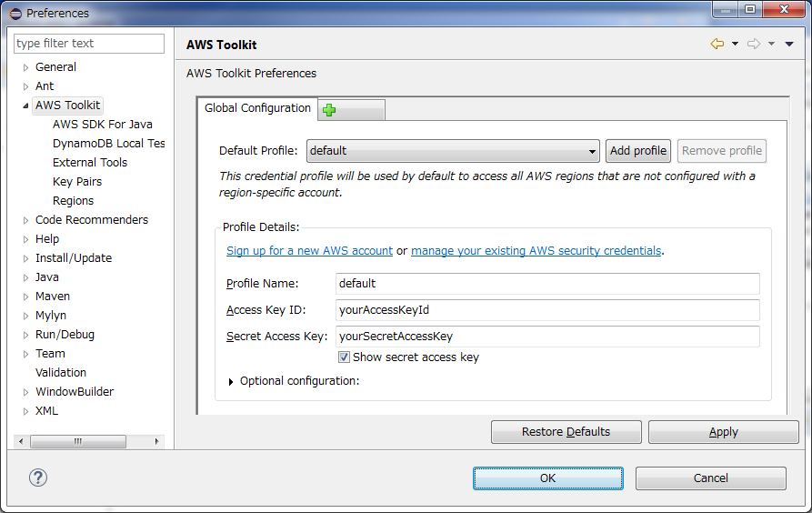Select the Help tree item label

(46, 239)
